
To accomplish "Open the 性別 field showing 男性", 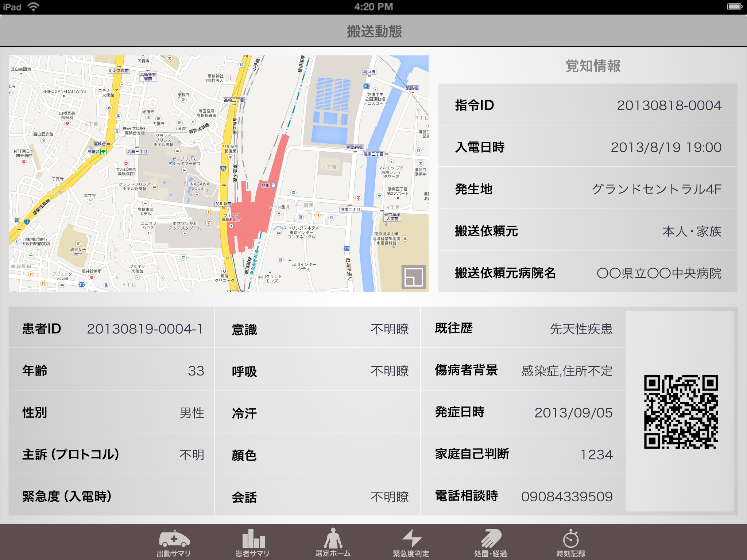I will coord(192,413).
